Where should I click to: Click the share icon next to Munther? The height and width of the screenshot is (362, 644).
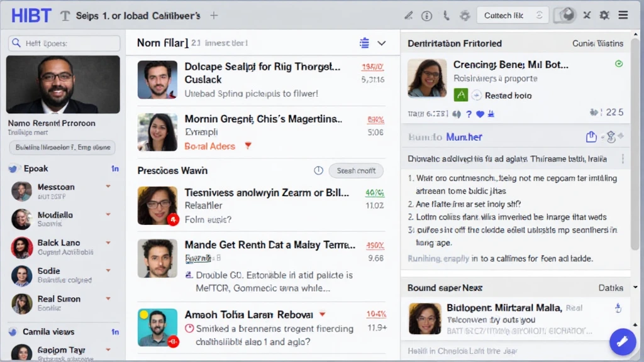pos(591,136)
